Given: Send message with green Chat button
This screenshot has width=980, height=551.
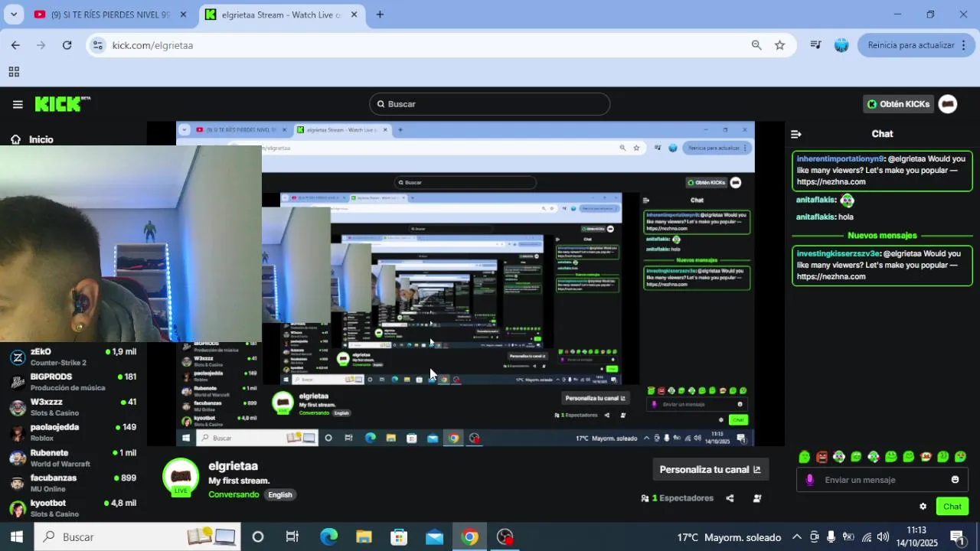Looking at the screenshot, I should 952,507.
